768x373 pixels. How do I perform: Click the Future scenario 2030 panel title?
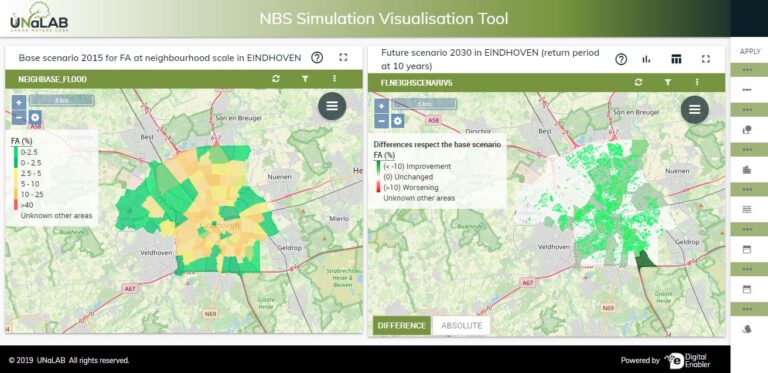490,59
